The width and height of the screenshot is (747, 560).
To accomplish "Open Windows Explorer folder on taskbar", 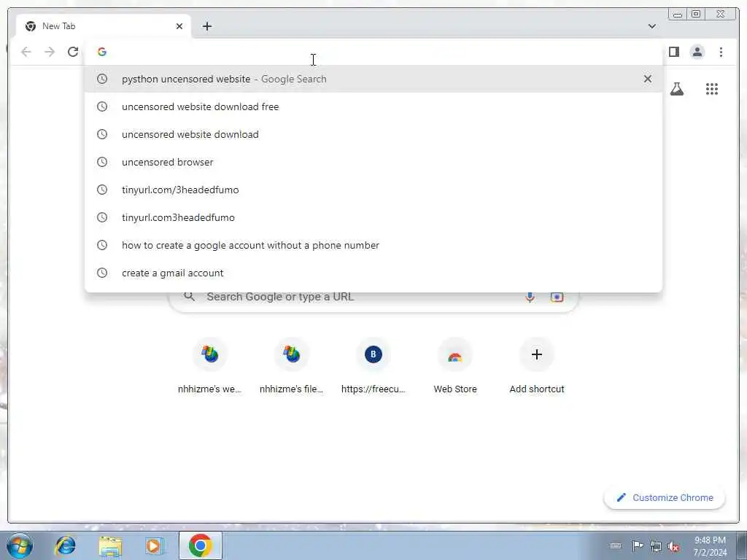I will (111, 545).
